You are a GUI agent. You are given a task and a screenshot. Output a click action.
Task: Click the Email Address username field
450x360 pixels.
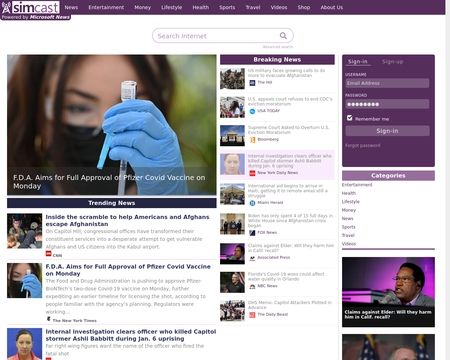point(387,83)
